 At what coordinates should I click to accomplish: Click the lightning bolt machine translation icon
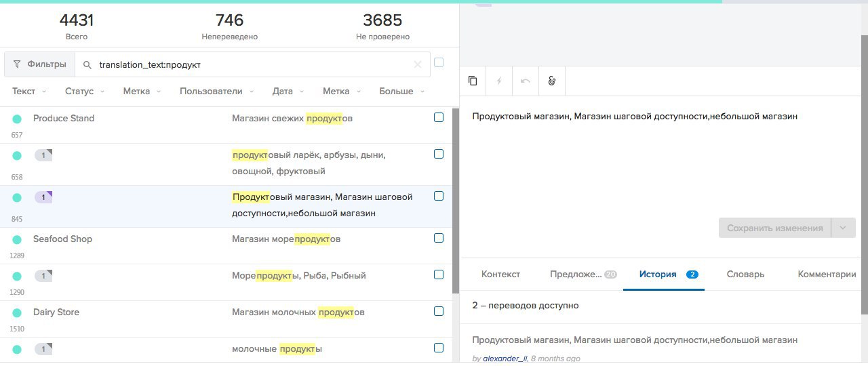click(499, 81)
